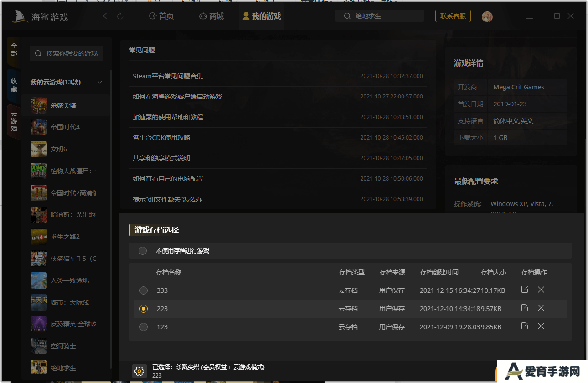Image resolution: width=588 pixels, height=383 pixels.
Task: Select 植物大战僵尸 game entry
Action: [x=67, y=171]
